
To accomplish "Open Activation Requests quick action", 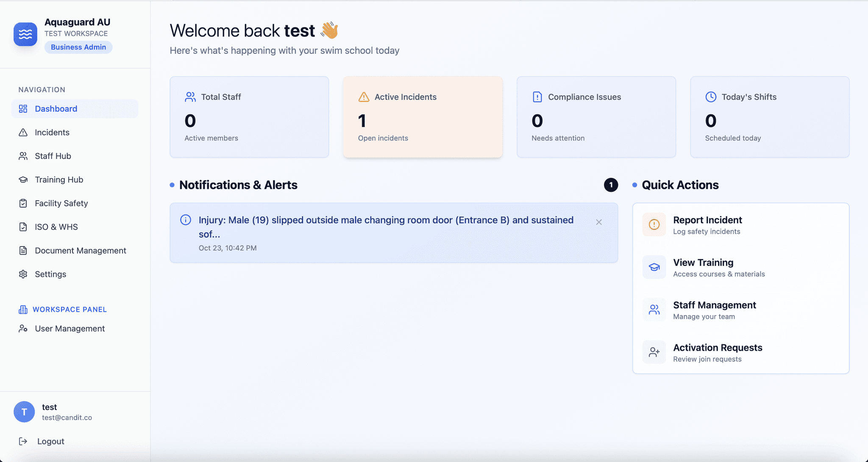I will click(741, 352).
